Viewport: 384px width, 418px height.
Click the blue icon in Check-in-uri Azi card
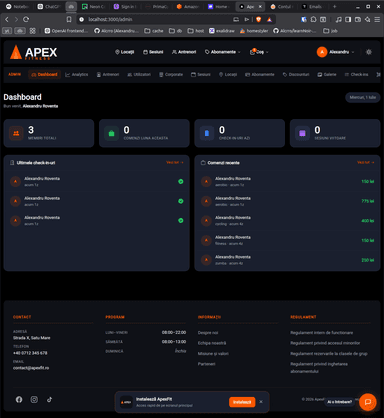point(207,133)
